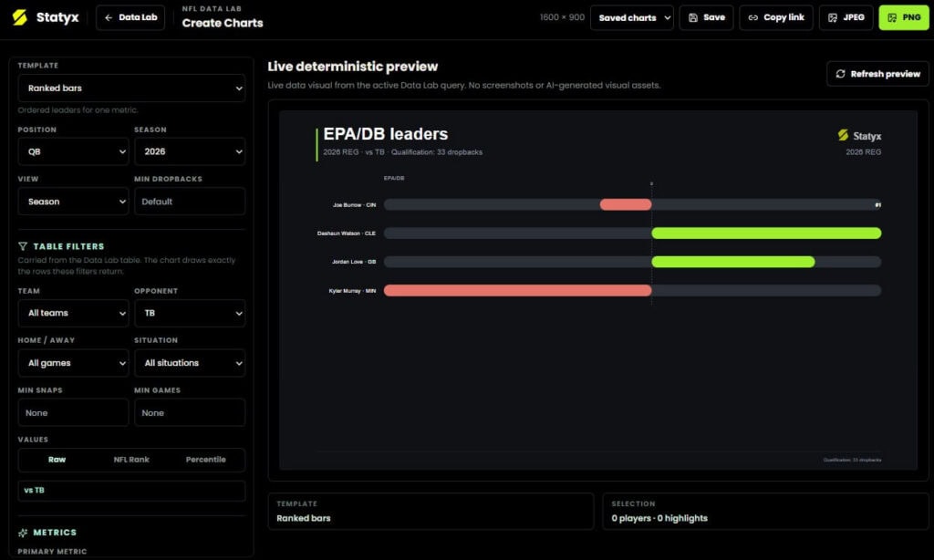
Task: Open the Team All teams dropdown
Action: pyautogui.click(x=73, y=313)
